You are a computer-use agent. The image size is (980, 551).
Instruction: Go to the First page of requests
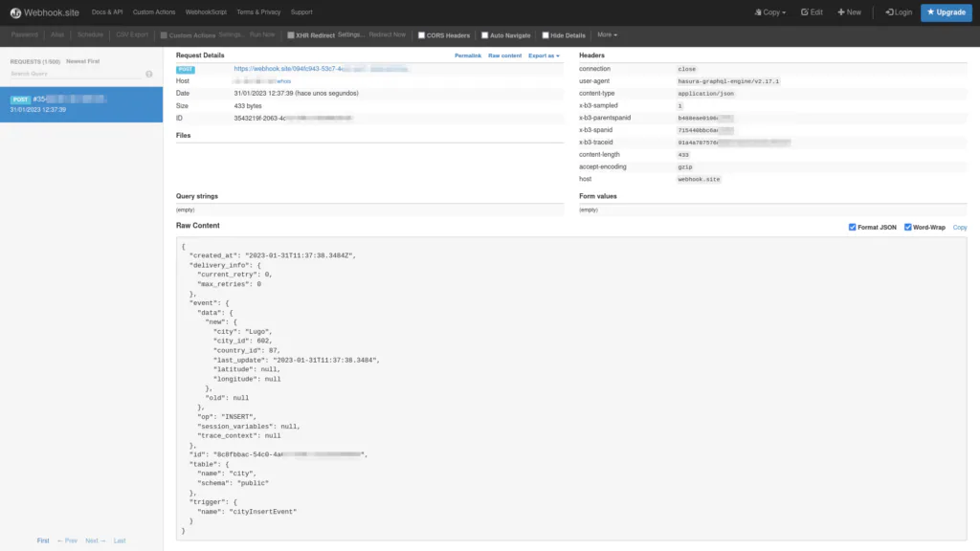[42, 541]
